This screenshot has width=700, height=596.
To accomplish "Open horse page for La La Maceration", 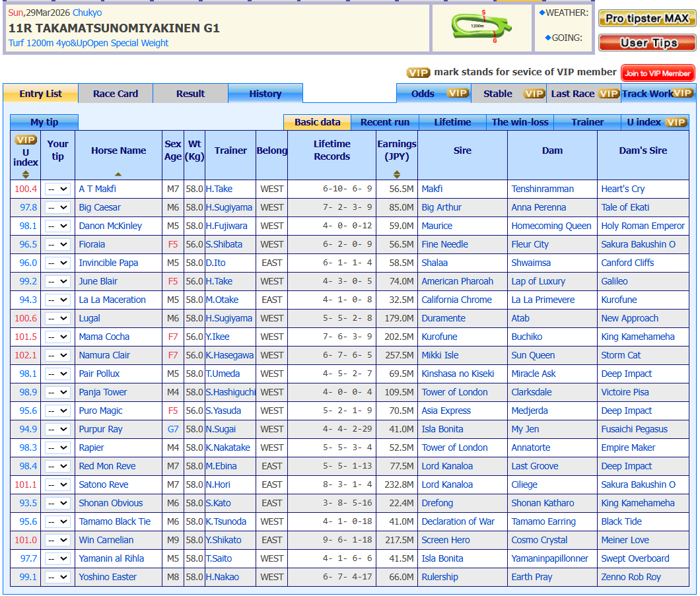I will pyautogui.click(x=112, y=300).
